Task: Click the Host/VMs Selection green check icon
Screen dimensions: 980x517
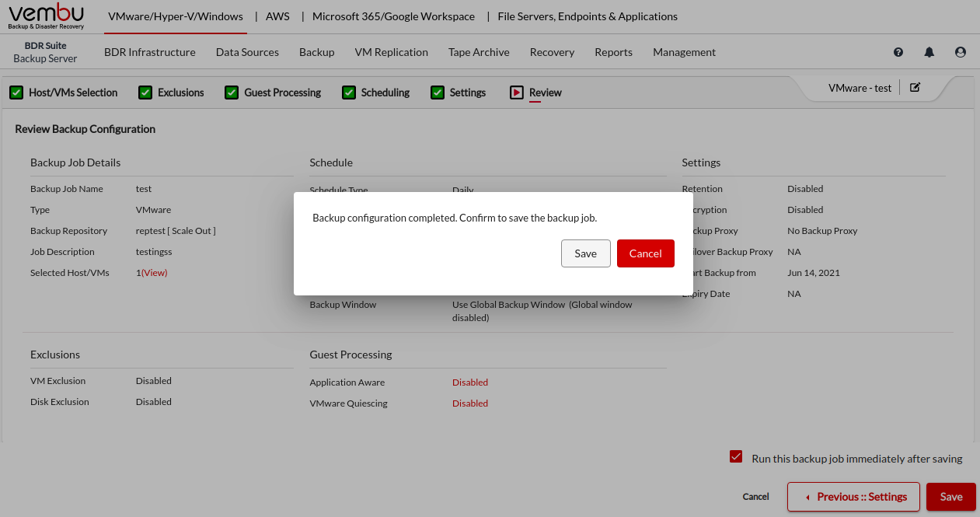Action: [x=16, y=93]
